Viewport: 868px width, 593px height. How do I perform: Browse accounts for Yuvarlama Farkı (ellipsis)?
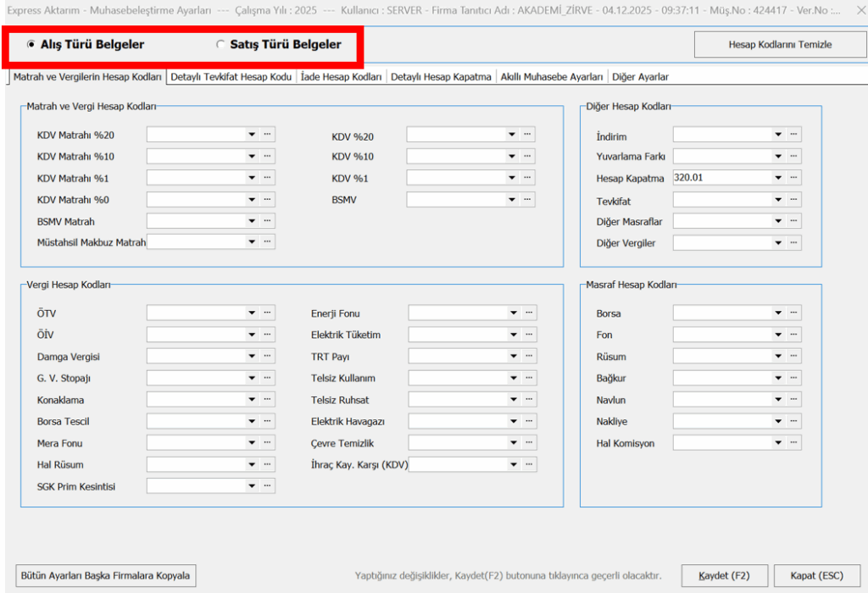(x=793, y=156)
